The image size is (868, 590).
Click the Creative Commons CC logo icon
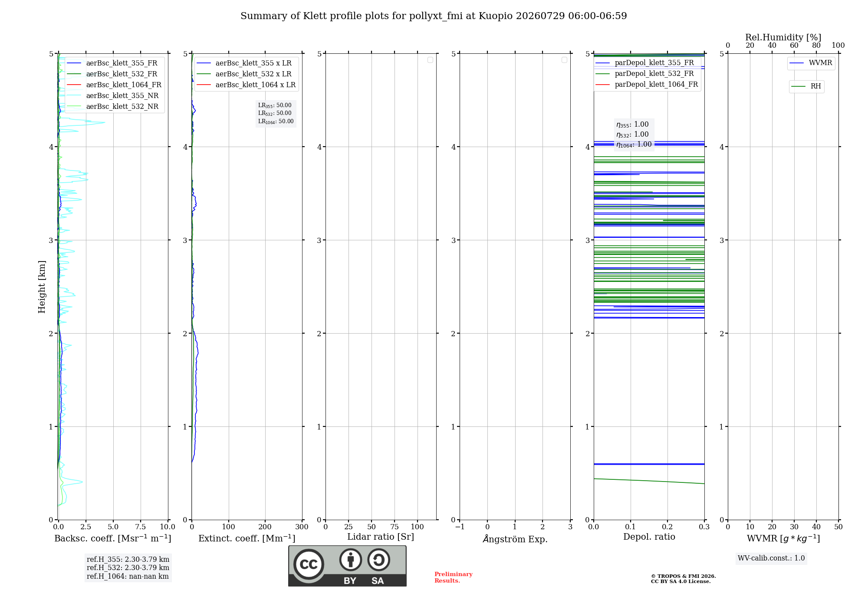pos(309,564)
